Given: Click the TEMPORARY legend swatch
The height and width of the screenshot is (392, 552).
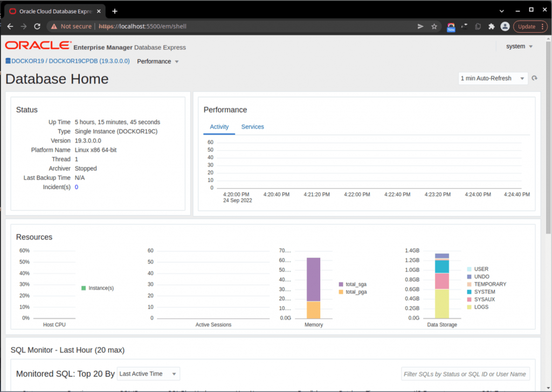Looking at the screenshot, I should [x=469, y=284].
